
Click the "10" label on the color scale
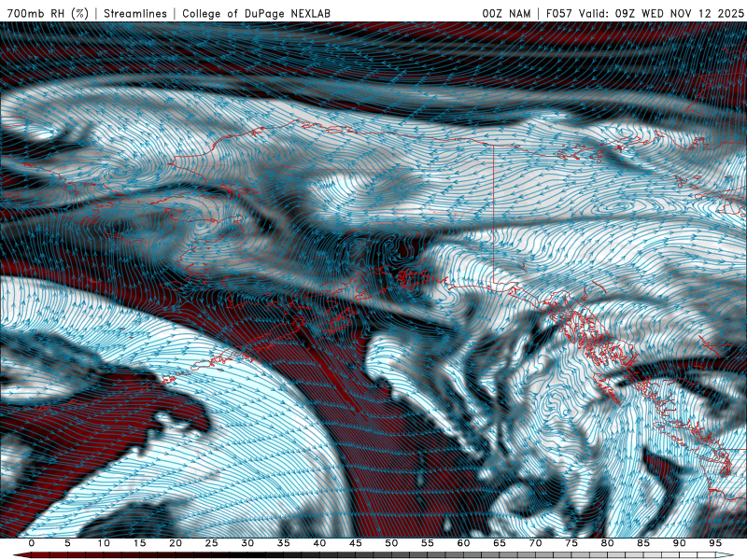104,543
